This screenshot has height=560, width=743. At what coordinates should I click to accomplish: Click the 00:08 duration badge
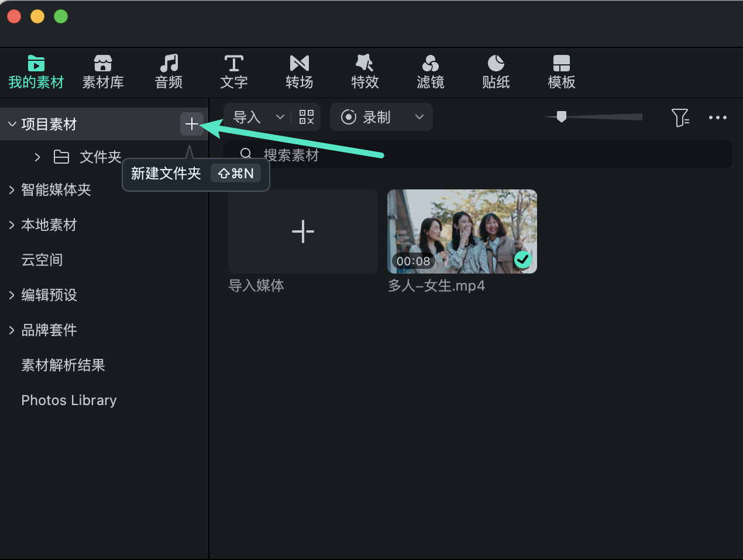tap(413, 261)
